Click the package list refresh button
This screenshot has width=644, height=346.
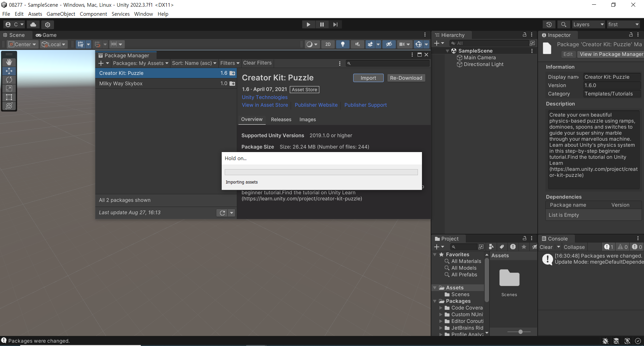(222, 213)
